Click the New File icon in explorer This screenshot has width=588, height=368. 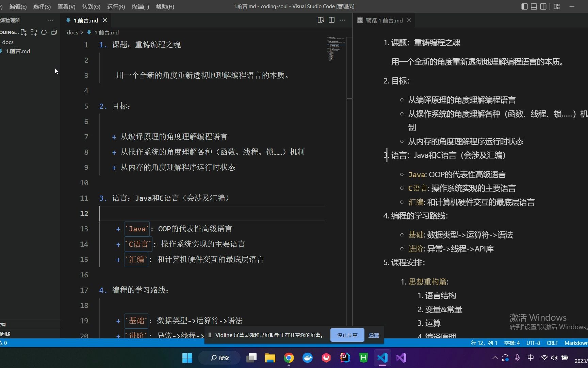pyautogui.click(x=23, y=32)
